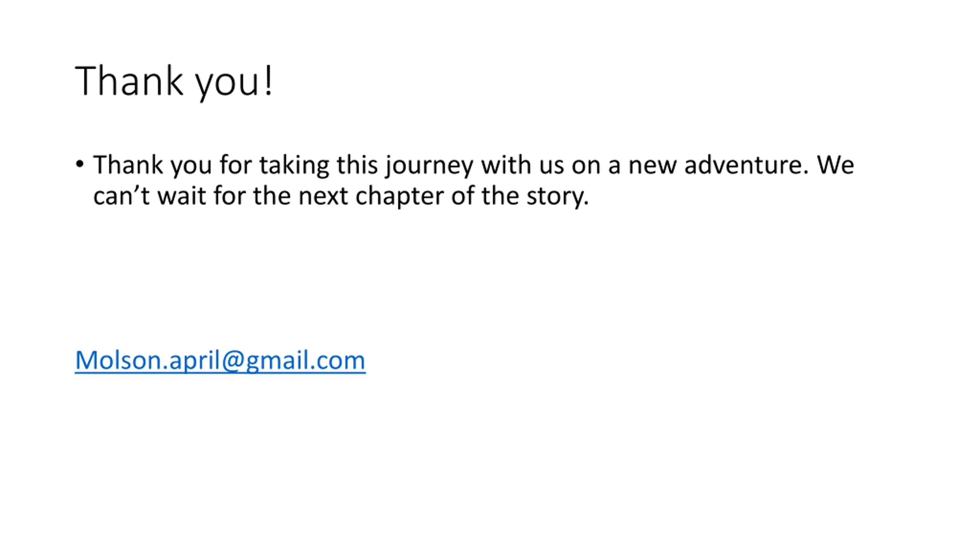Click the word "taking" in the body text
980x551 pixels.
click(294, 166)
